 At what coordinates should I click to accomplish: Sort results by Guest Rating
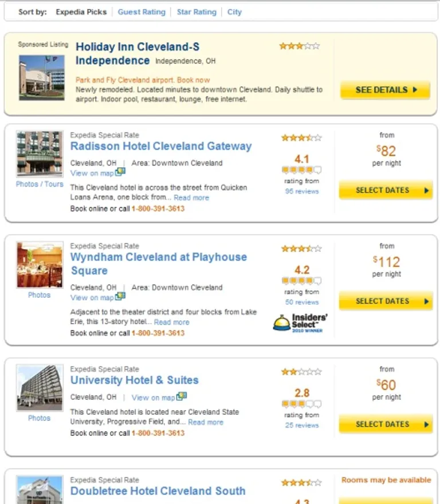click(x=142, y=12)
